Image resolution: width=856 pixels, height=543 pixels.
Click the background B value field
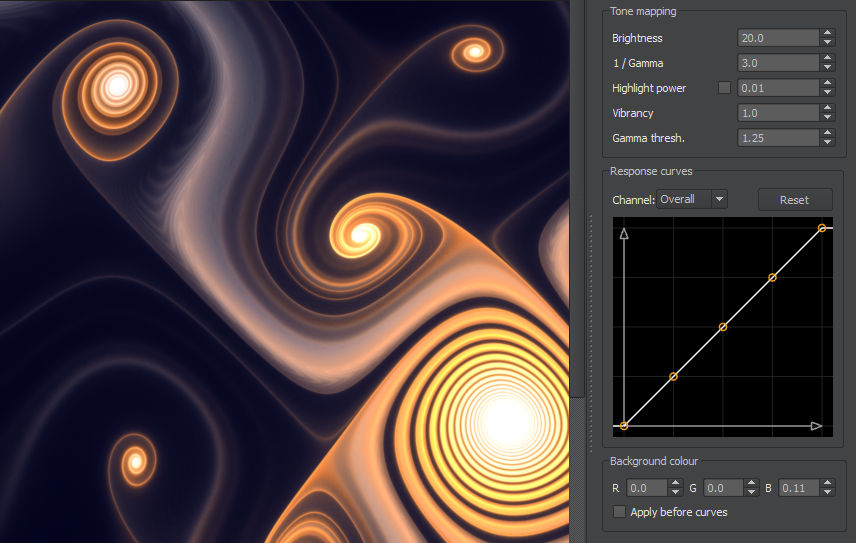click(x=799, y=488)
